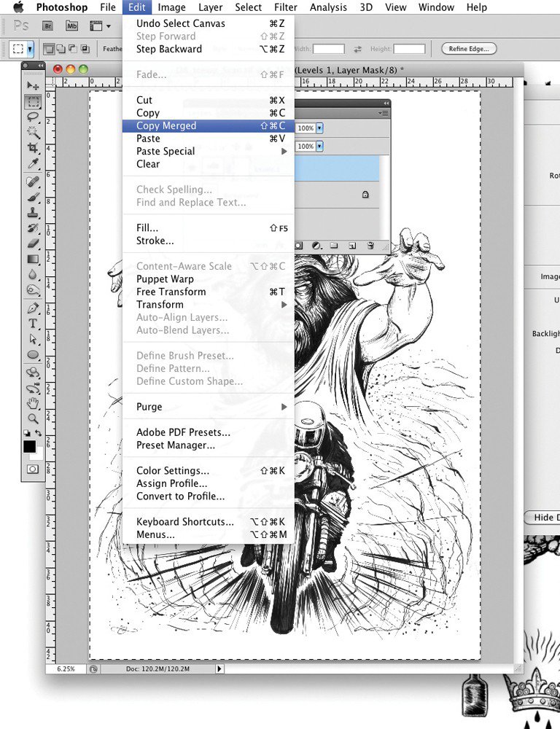The width and height of the screenshot is (560, 729).
Task: Swap the Width and Height values
Action: coord(357,49)
